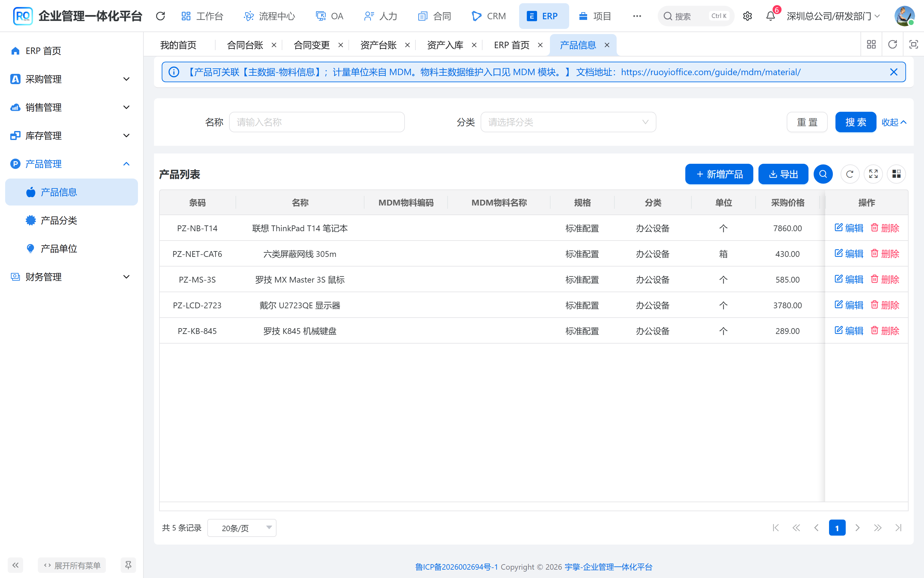Open 产品分类 sidebar item
Screen dimensions: 924x578
72,221
